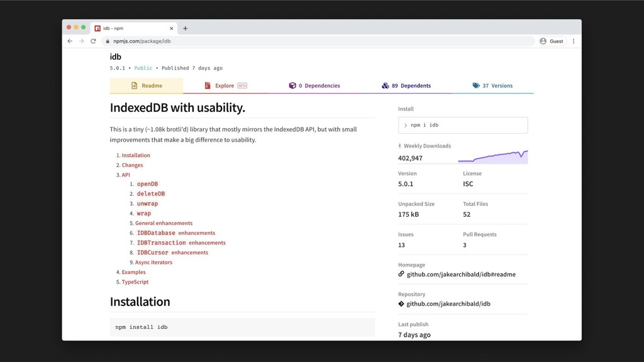
Task: Open repository link github.com/jakearchibald/idb
Action: pos(448,304)
